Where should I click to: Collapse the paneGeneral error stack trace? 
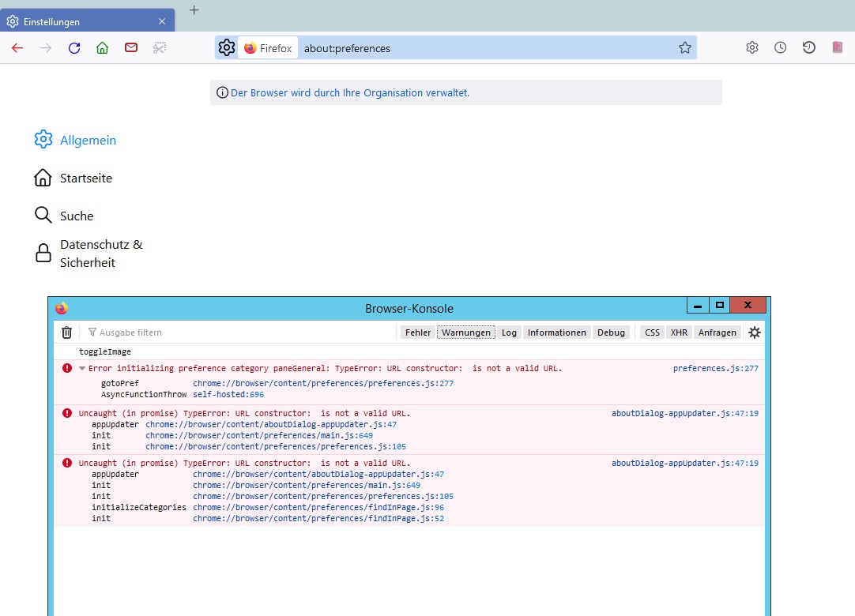tap(82, 369)
